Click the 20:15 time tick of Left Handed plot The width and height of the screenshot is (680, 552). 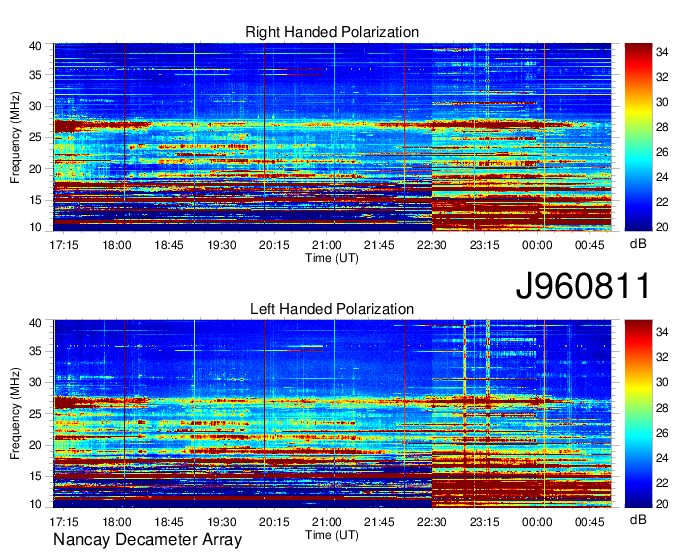point(274,522)
